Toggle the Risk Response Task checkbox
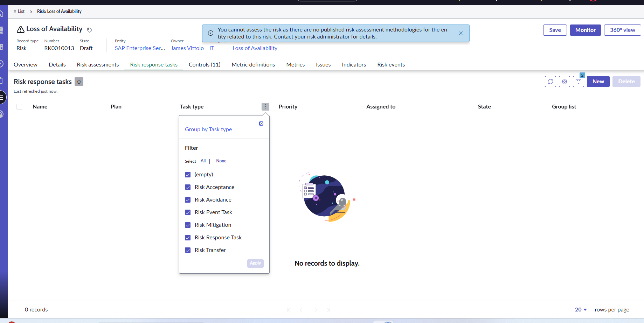 188,238
